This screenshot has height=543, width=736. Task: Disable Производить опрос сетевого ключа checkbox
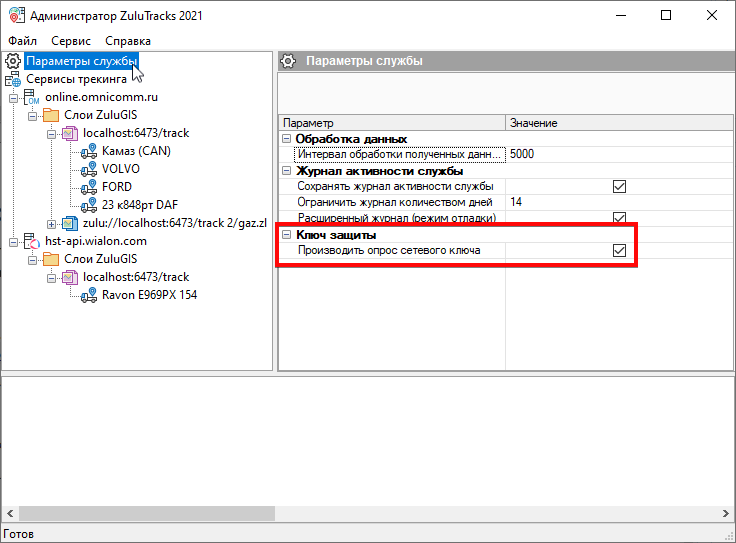(x=619, y=250)
